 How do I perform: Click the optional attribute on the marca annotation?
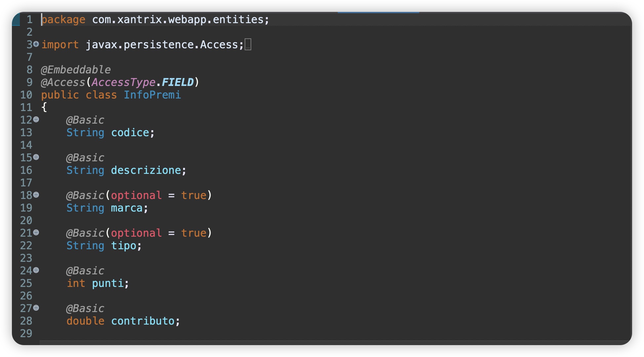coord(136,195)
